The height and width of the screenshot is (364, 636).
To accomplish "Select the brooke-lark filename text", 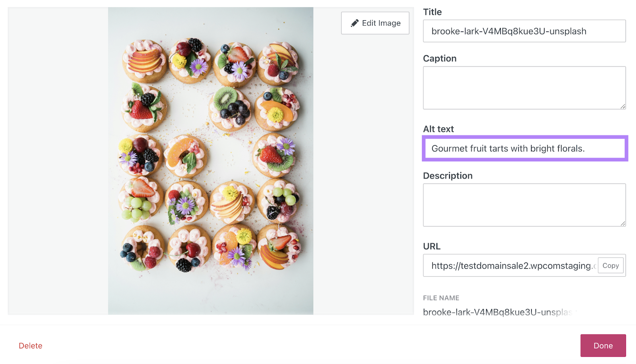I will point(499,312).
